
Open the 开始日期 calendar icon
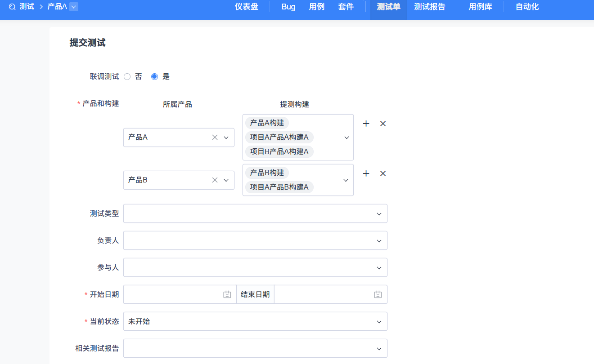tap(227, 294)
